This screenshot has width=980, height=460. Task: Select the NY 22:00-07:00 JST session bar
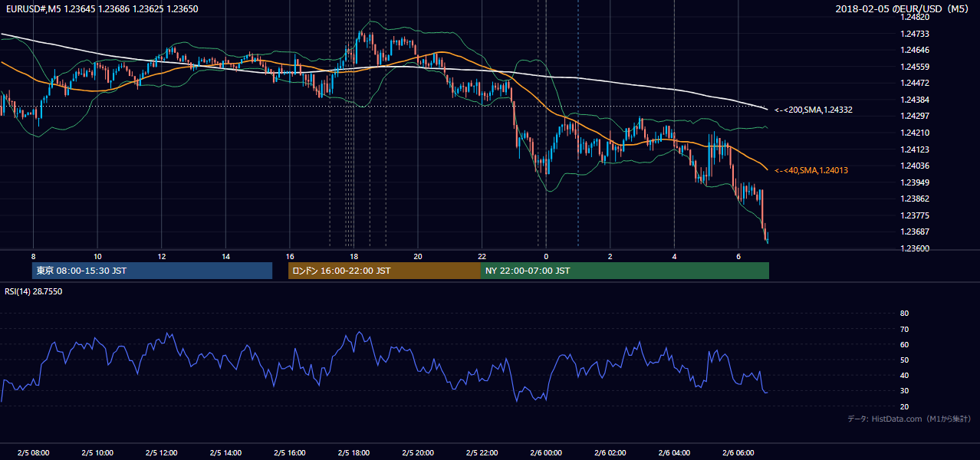tap(625, 271)
